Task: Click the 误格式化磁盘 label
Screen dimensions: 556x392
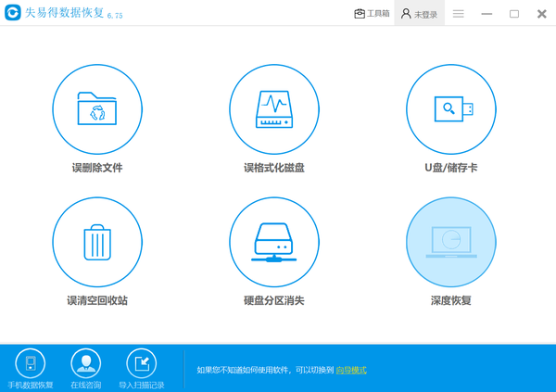Action: pos(274,168)
